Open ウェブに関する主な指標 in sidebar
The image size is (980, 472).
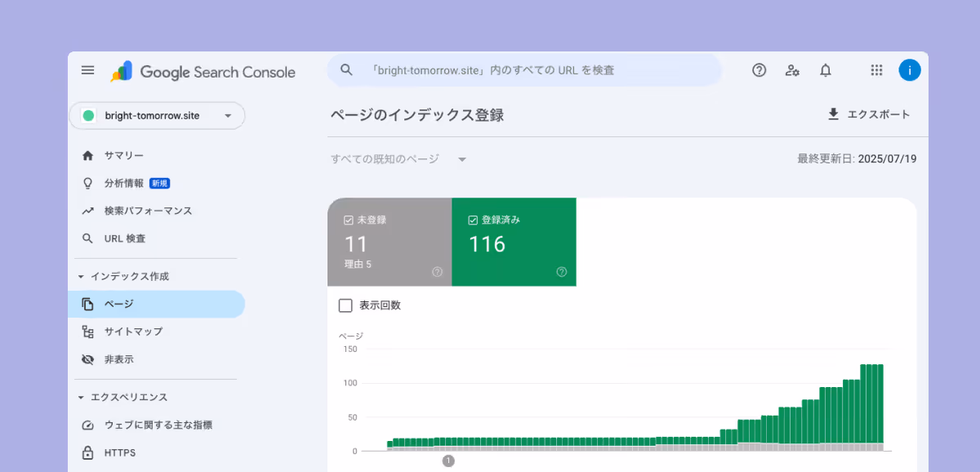click(157, 425)
